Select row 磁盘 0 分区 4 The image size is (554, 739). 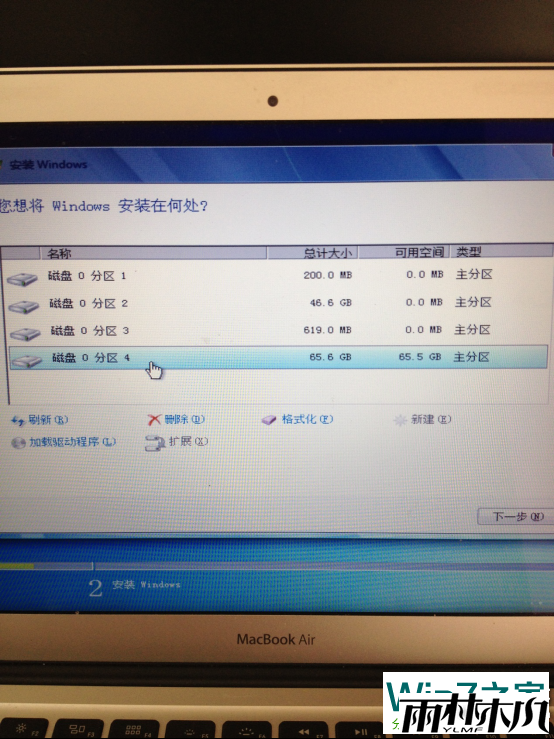279,358
